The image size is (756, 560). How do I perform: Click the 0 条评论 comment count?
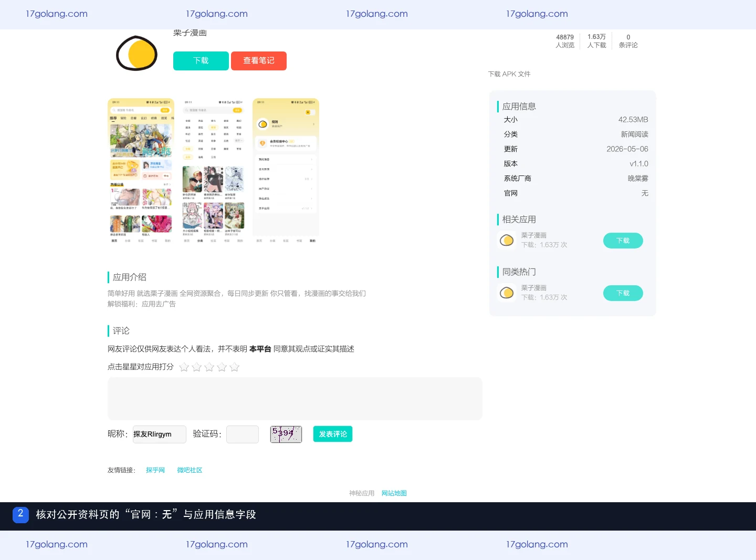[628, 41]
